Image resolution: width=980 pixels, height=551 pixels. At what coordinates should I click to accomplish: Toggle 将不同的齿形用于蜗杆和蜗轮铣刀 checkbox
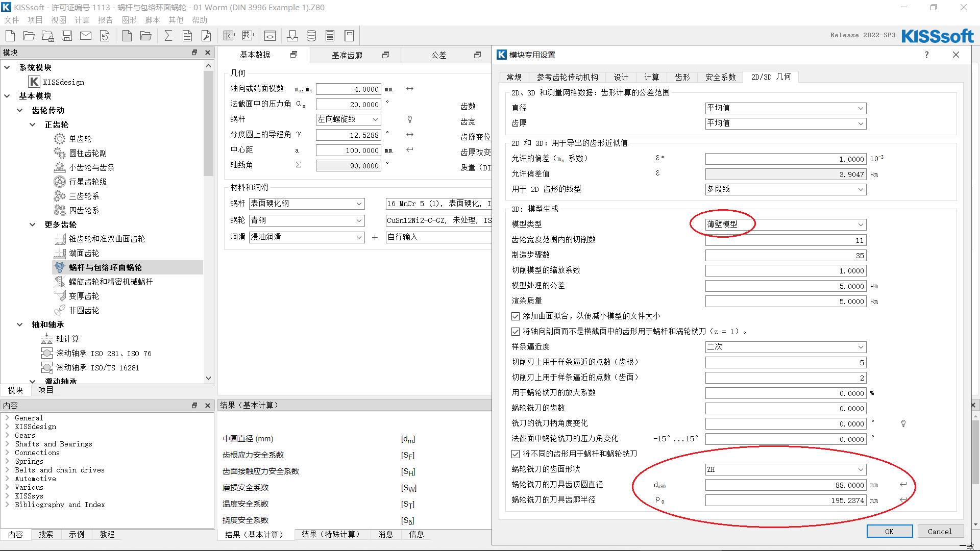(516, 454)
